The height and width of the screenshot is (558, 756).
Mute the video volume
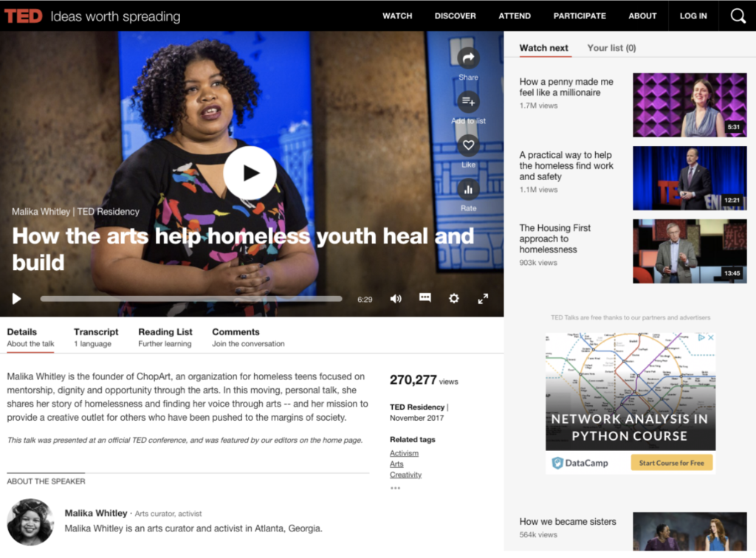396,298
